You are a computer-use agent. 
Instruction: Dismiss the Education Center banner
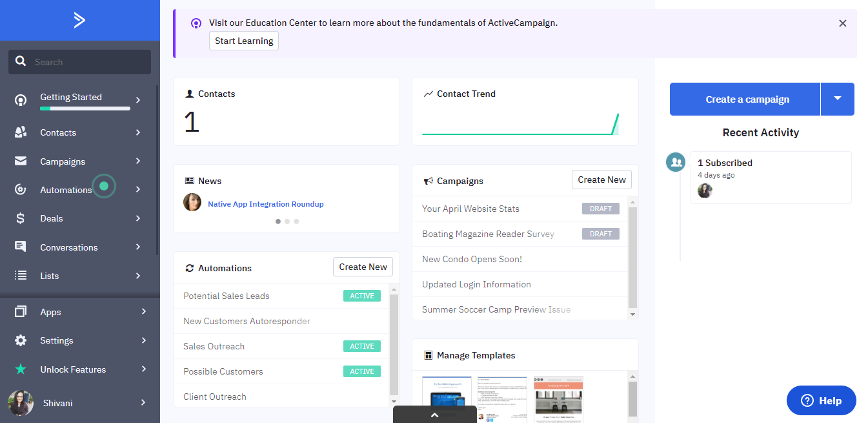click(x=842, y=23)
